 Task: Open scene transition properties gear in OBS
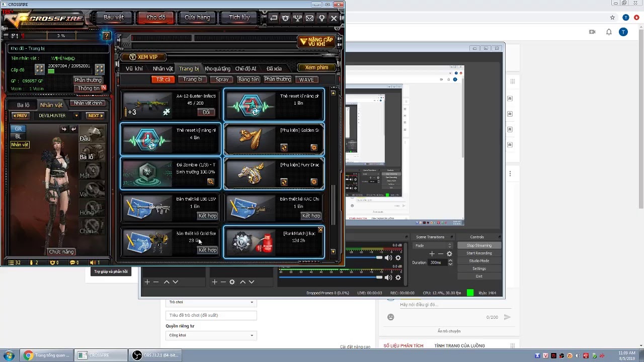click(449, 254)
